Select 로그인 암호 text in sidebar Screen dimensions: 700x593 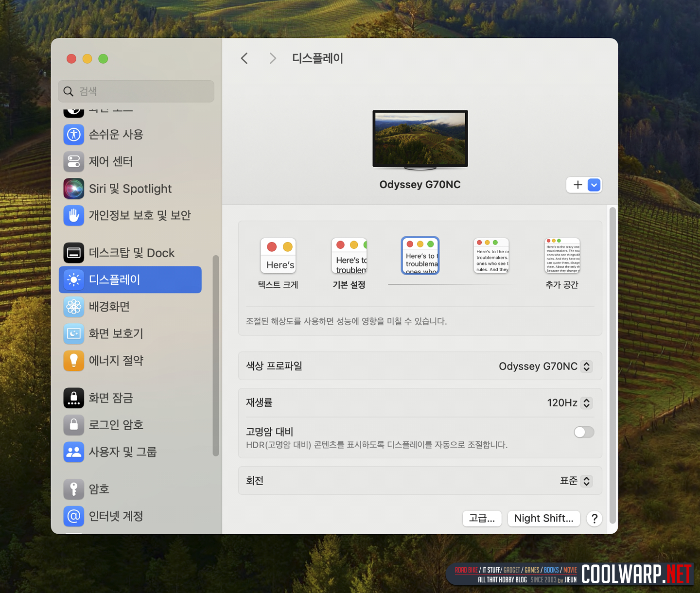pos(116,425)
